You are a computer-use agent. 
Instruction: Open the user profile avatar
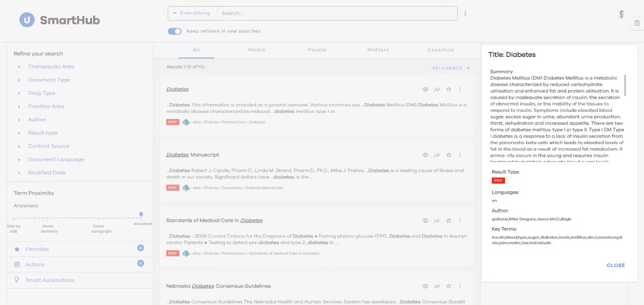tap(621, 14)
